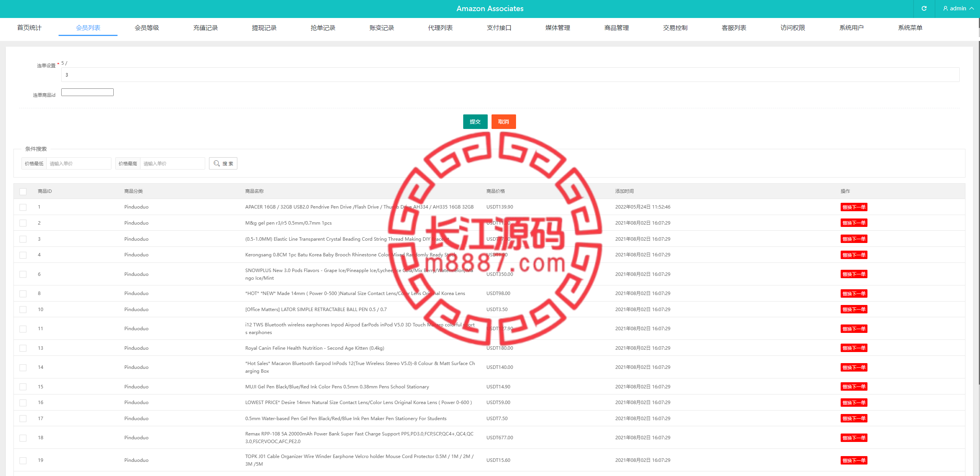Check the box for product ID 1
Screen dimensions: 980x476
point(23,207)
